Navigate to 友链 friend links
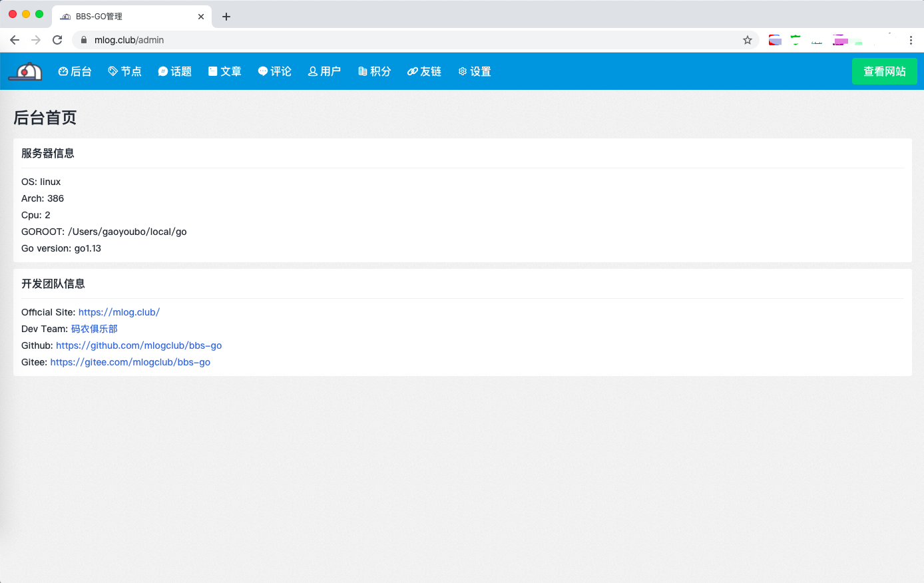Viewport: 924px width, 583px height. pos(425,71)
